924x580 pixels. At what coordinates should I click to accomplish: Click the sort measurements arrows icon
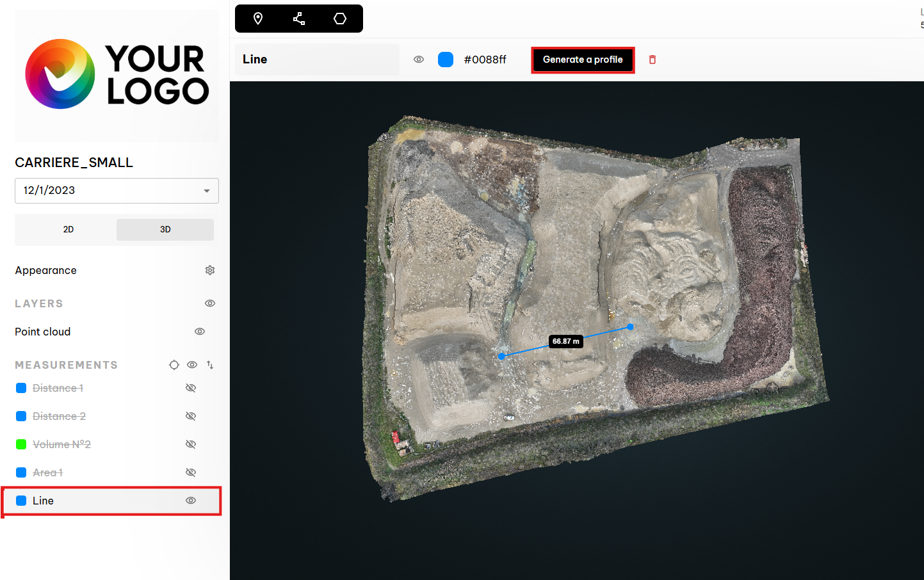(x=210, y=365)
